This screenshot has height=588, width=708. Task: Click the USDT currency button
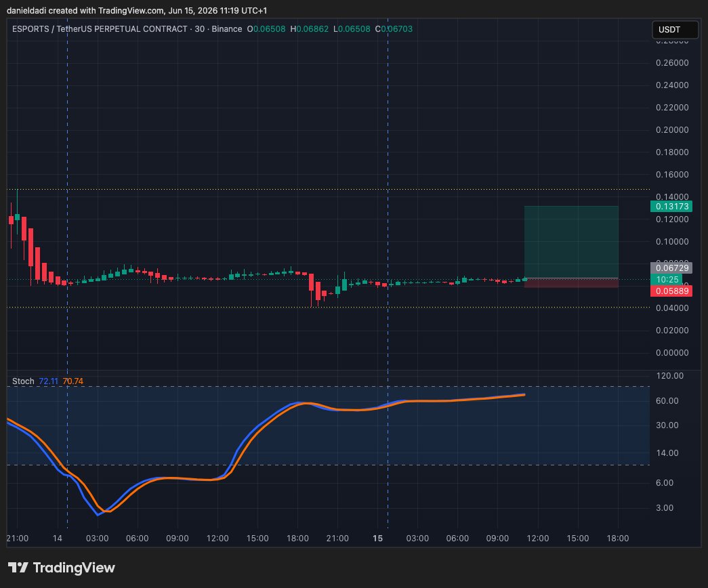click(675, 29)
